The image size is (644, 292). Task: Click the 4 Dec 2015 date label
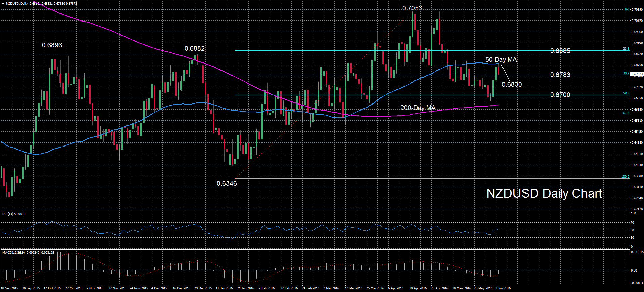(x=159, y=288)
